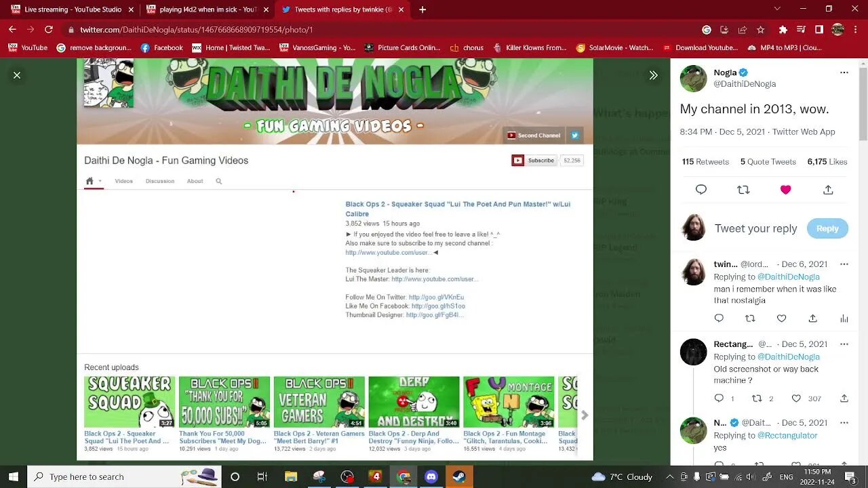Share Rectangulator's reply
This screenshot has width=868, height=488.
click(844, 399)
